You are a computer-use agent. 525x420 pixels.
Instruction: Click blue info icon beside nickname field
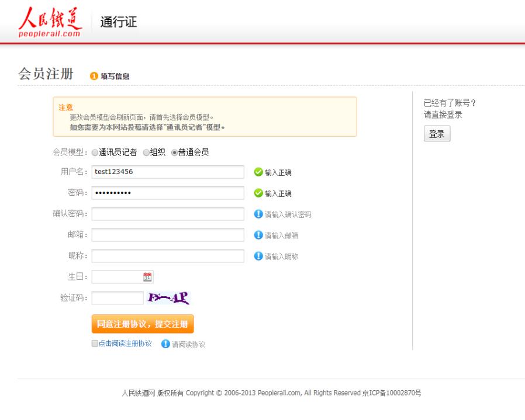[258, 256]
